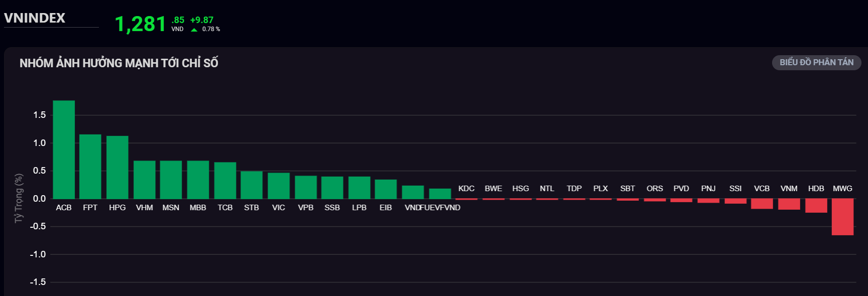Click the SSB green bar
Image resolution: width=868 pixels, height=296 pixels.
[332, 188]
